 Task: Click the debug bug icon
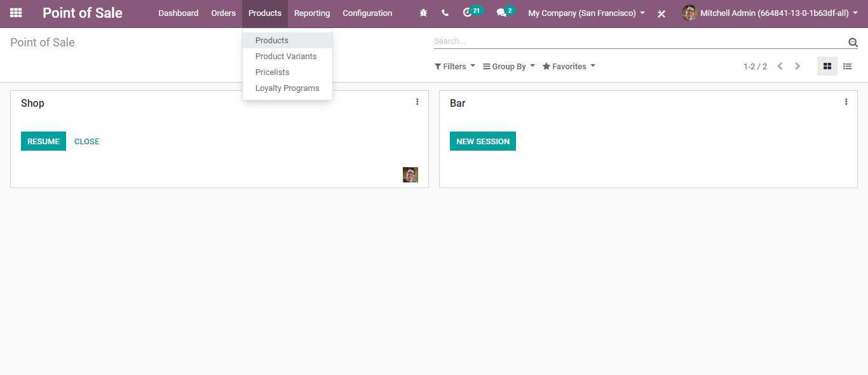(x=423, y=13)
